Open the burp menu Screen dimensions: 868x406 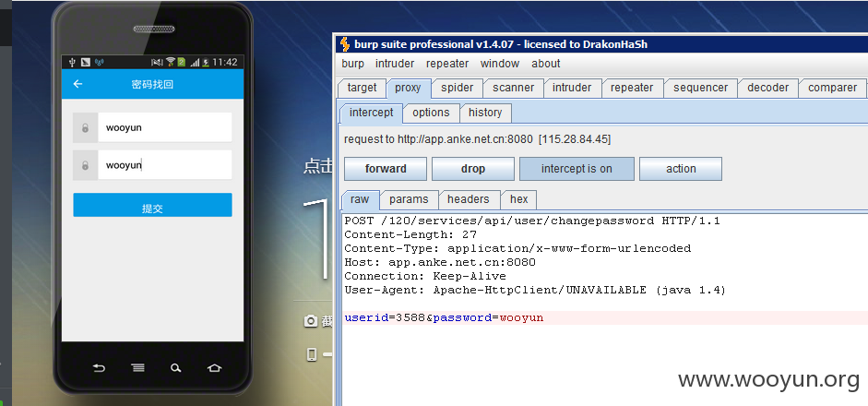352,64
